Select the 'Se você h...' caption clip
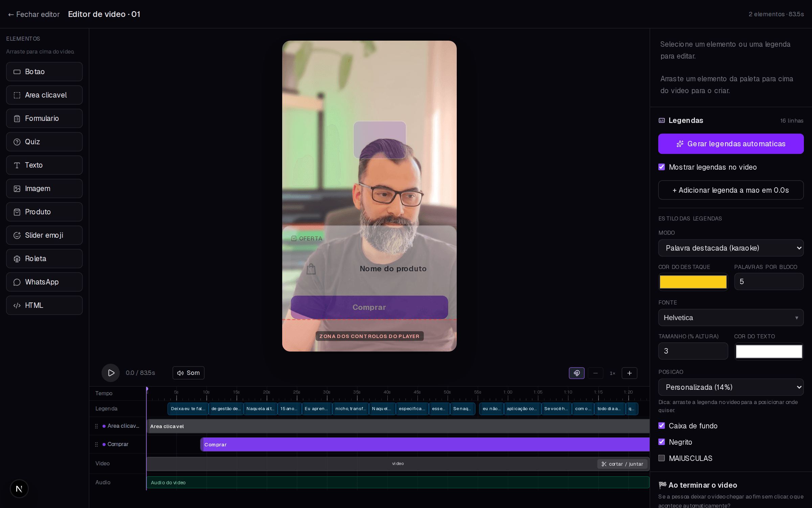 pos(556,409)
